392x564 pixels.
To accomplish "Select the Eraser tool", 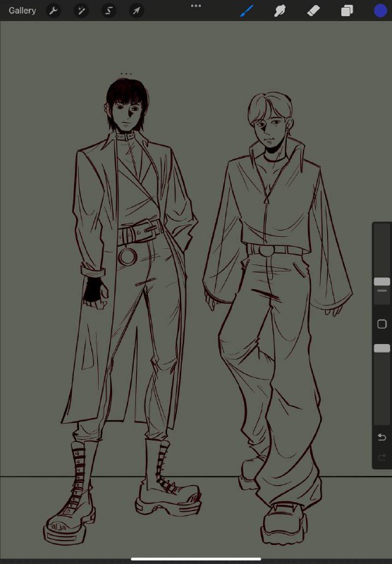I will click(x=313, y=11).
